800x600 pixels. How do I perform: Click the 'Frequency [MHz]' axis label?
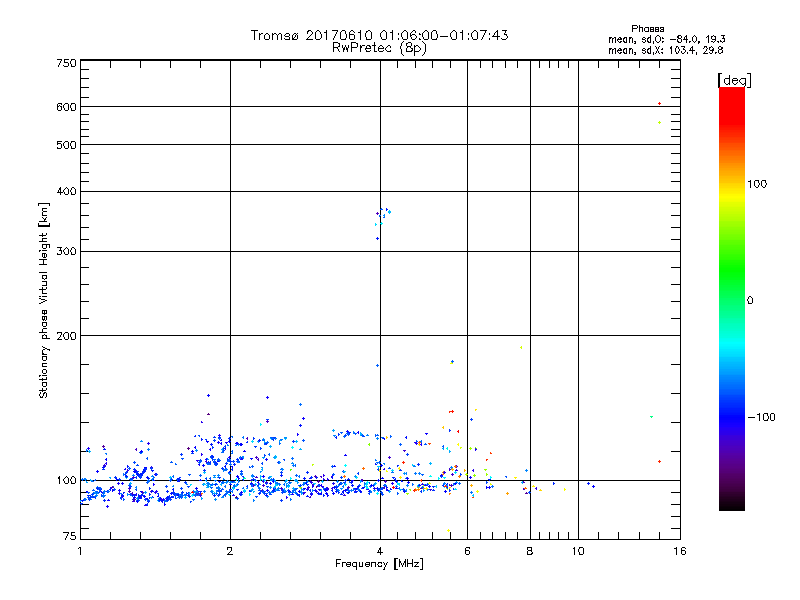379,564
